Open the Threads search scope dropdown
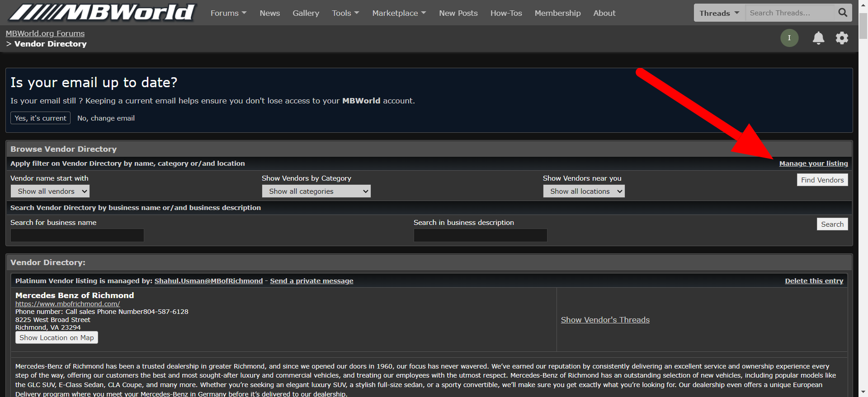Screen dimensions: 868x397 (x=719, y=13)
